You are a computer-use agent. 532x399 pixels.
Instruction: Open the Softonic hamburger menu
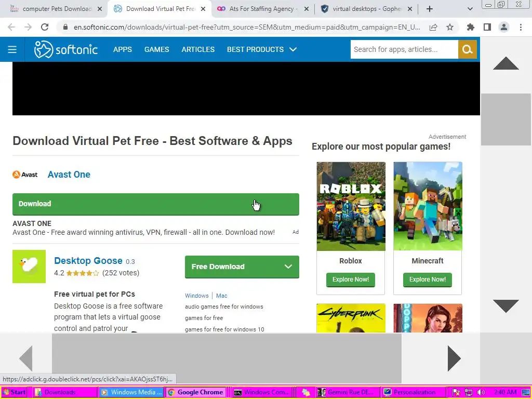point(12,49)
